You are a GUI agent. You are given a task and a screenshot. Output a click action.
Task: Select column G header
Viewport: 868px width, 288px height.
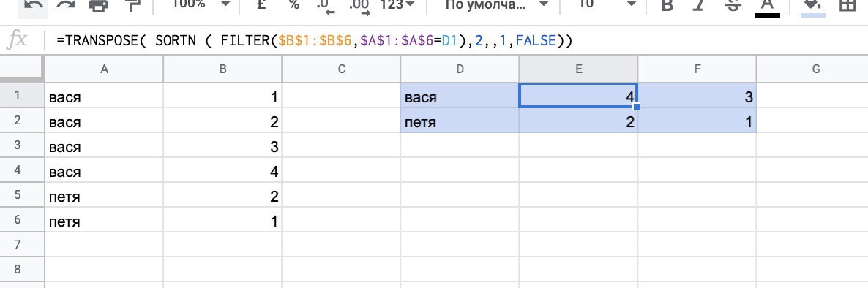pyautogui.click(x=812, y=69)
